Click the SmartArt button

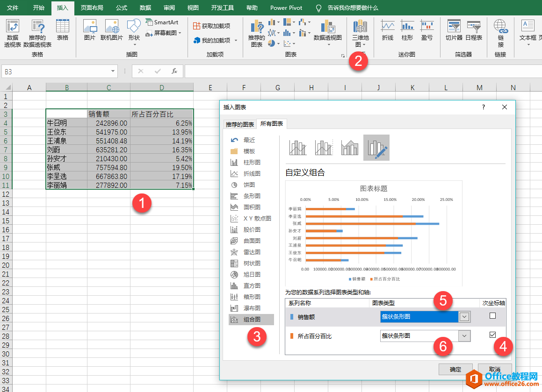pos(162,22)
